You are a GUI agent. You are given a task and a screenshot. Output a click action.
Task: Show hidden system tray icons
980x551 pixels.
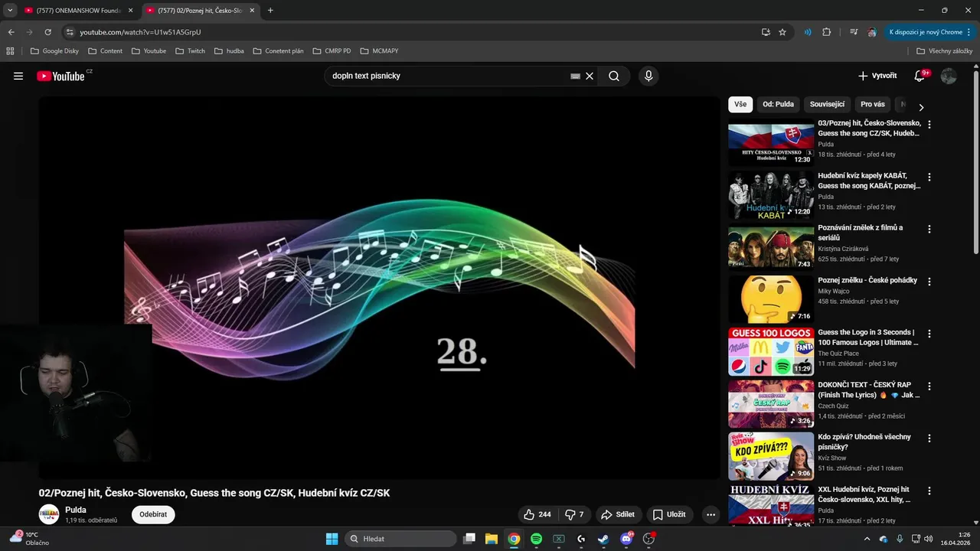(867, 539)
